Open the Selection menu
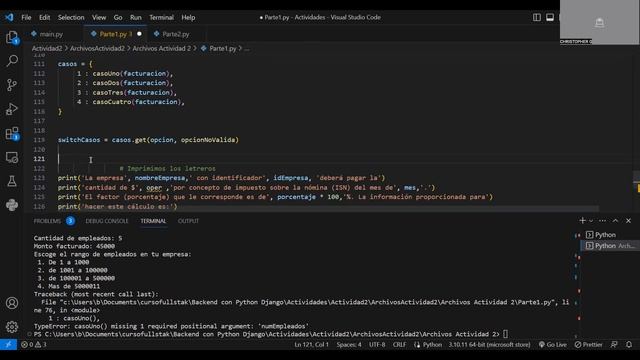 pyautogui.click(x=71, y=17)
